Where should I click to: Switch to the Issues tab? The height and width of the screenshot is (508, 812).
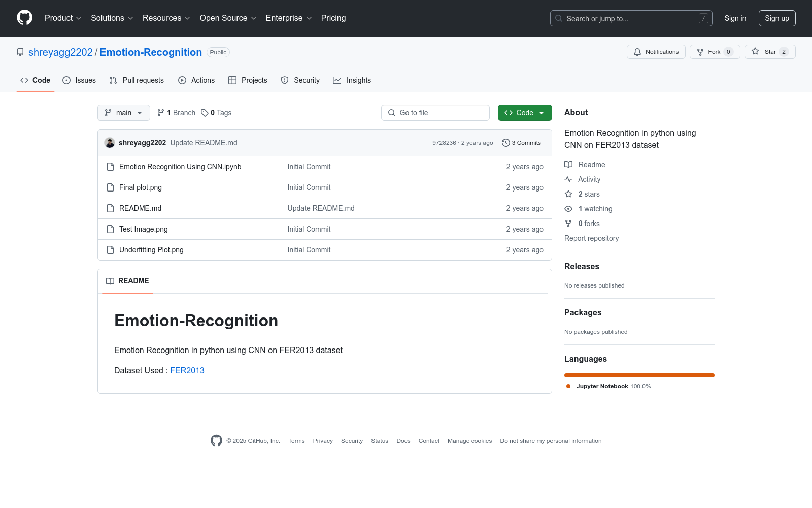click(x=79, y=80)
